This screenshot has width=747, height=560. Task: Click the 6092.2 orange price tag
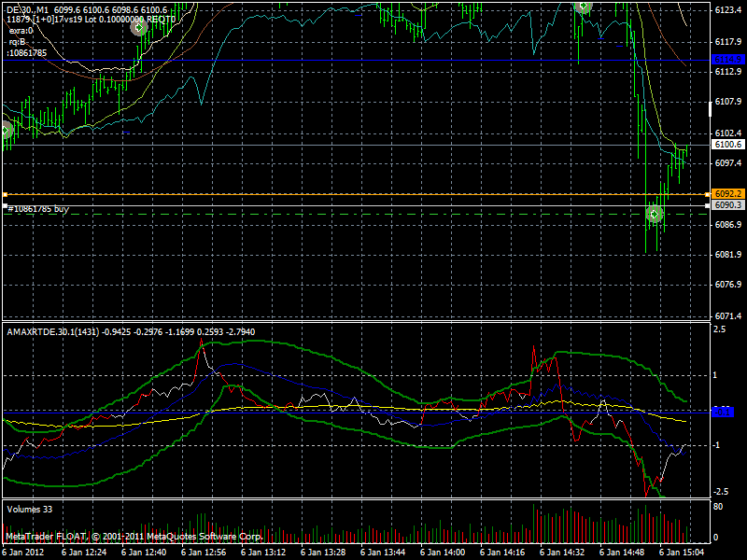pyautogui.click(x=727, y=194)
